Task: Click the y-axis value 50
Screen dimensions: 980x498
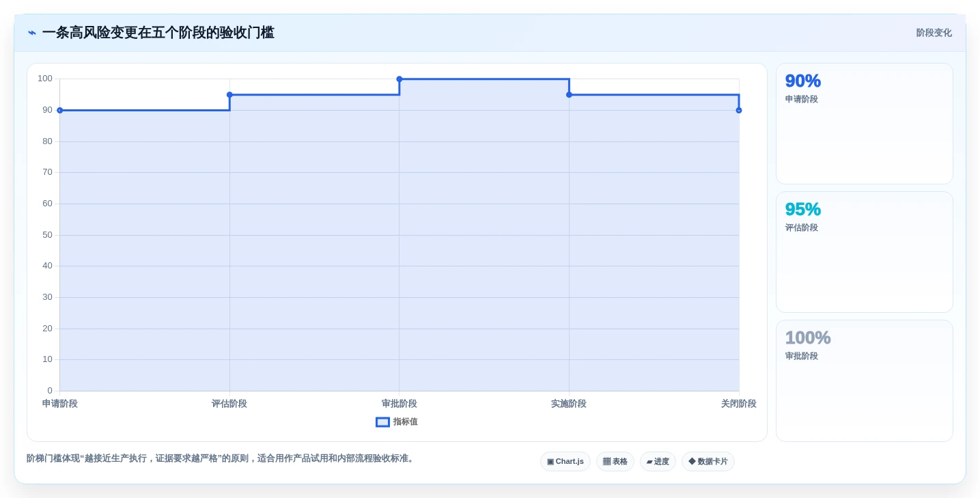Action: coord(47,235)
